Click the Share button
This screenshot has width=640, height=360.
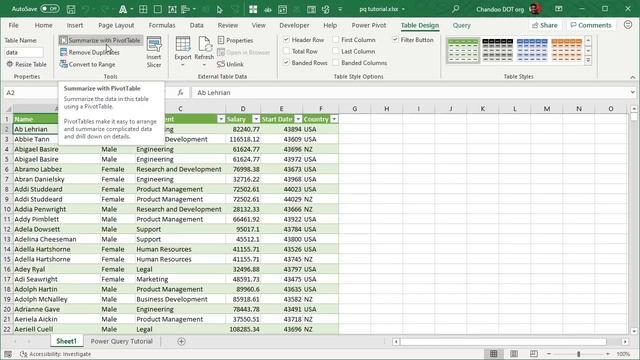point(544,25)
